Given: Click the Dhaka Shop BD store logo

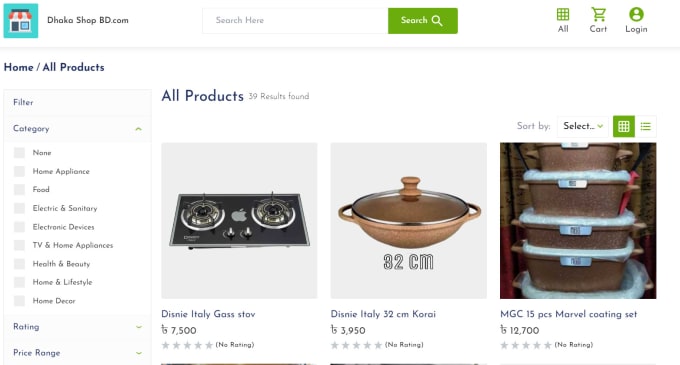Looking at the screenshot, I should [x=21, y=20].
